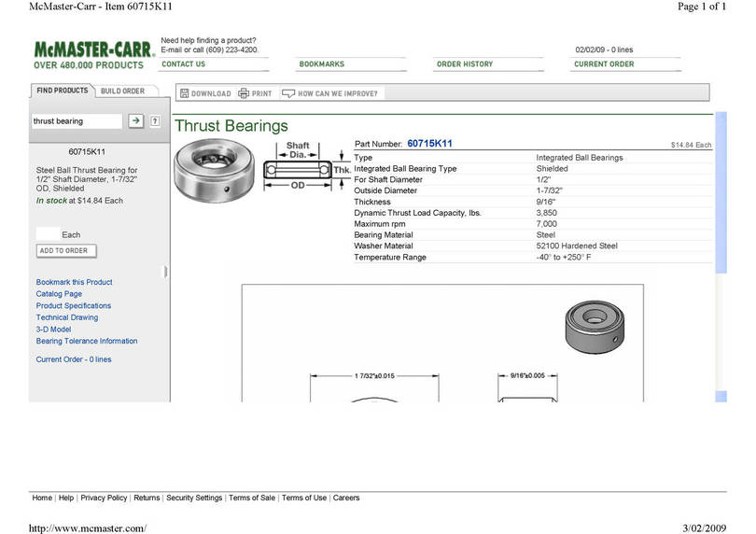Open the Catalog Page link
The image size is (756, 534).
pyautogui.click(x=59, y=294)
